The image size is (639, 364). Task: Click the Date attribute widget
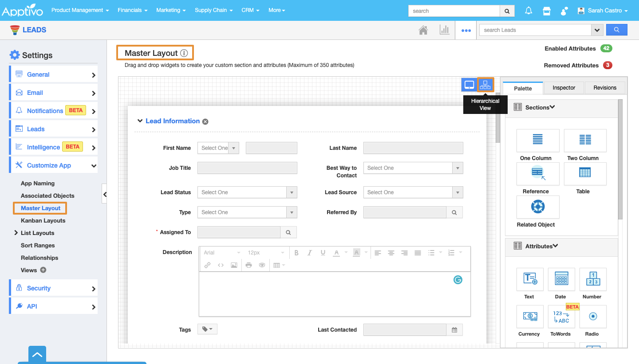click(561, 279)
